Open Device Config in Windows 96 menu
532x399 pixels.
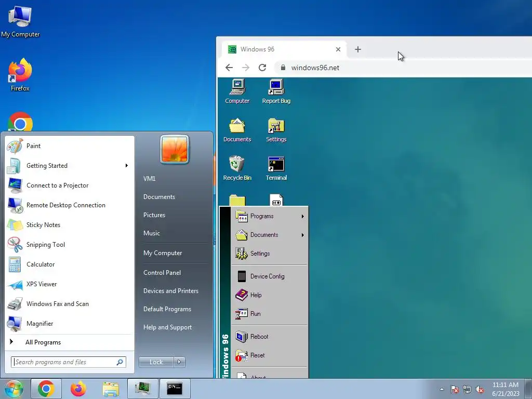tap(270, 276)
